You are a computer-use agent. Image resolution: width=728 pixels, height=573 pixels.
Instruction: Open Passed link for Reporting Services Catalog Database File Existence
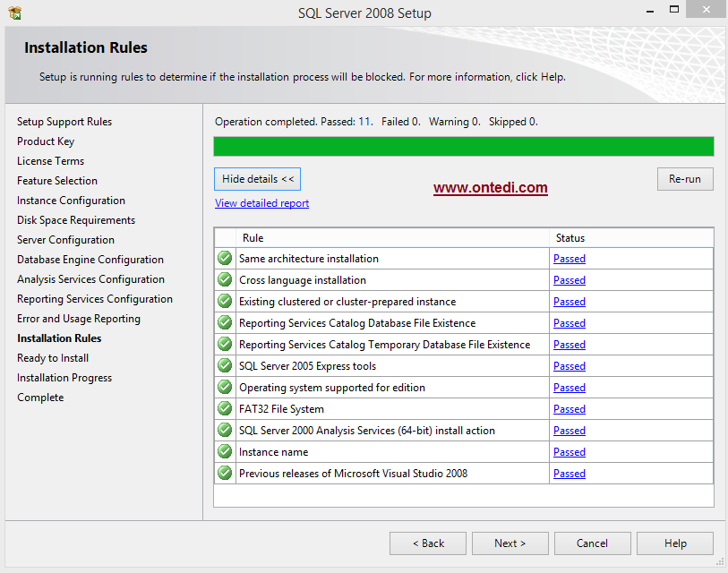pyautogui.click(x=570, y=323)
